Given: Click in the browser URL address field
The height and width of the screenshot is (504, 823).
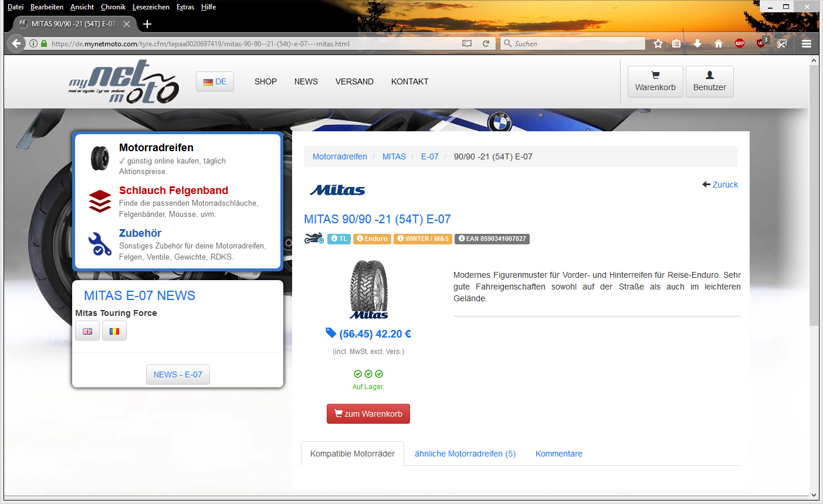Looking at the screenshot, I should 252,43.
